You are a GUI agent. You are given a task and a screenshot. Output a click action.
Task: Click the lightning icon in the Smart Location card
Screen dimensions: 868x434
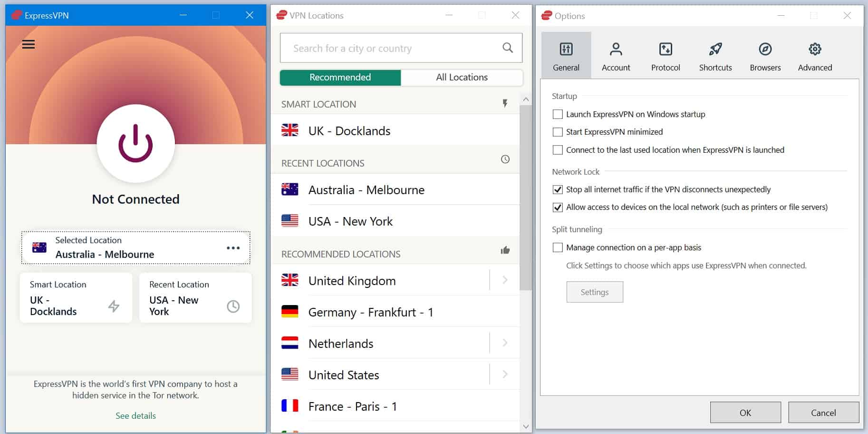114,306
